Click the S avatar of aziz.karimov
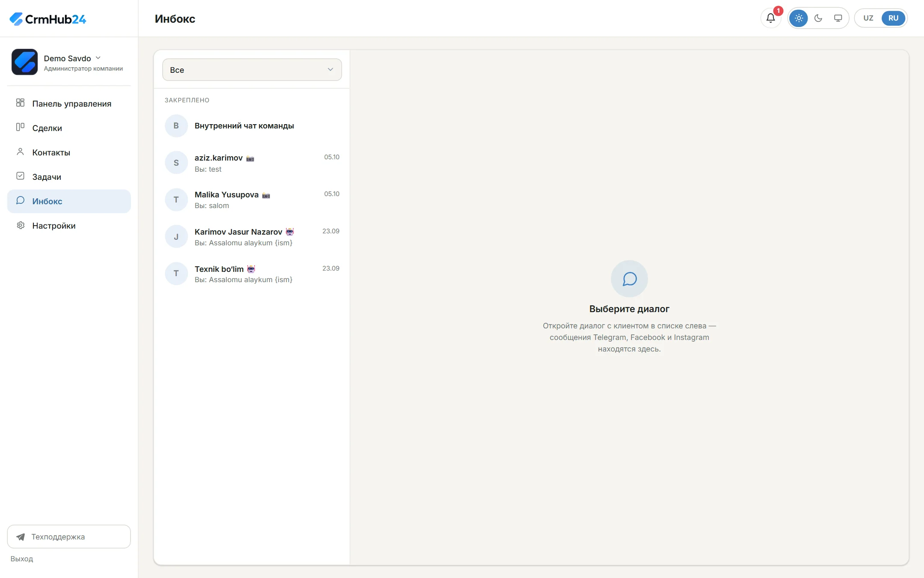 176,163
